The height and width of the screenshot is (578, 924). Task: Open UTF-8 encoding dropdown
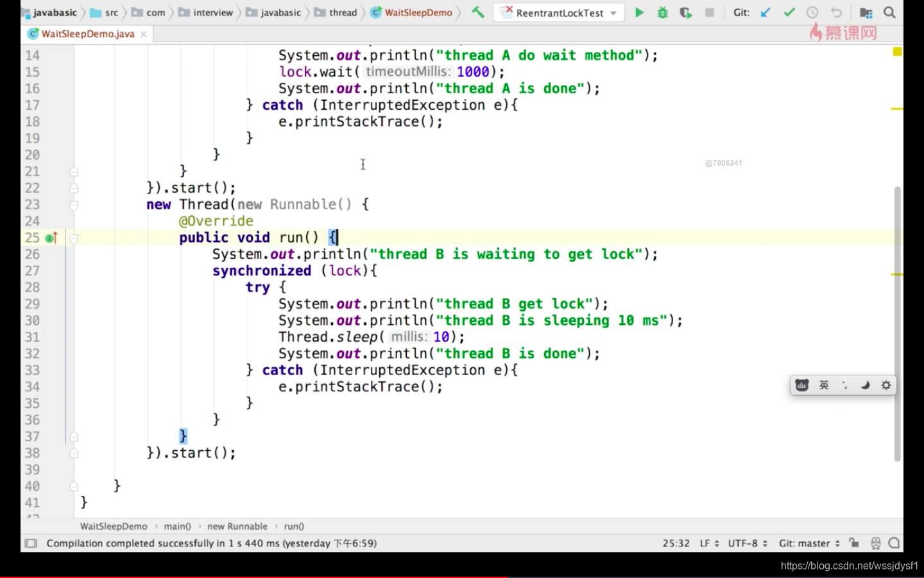click(748, 543)
